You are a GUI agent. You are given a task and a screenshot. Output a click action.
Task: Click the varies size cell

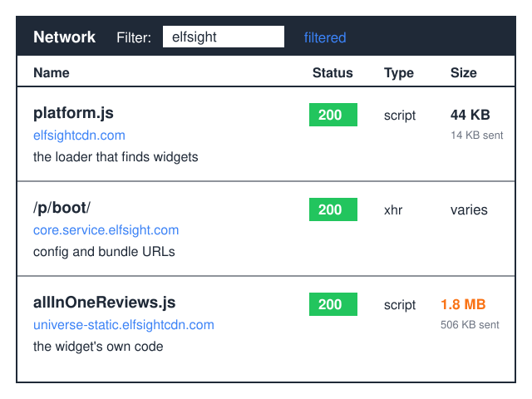469,210
